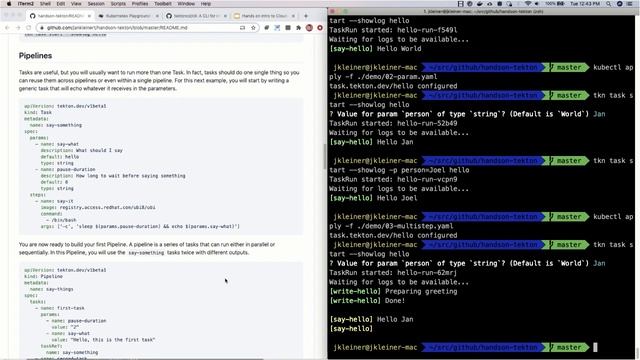
Task: Close the tektoncd/cli tab
Action: pos(225,16)
